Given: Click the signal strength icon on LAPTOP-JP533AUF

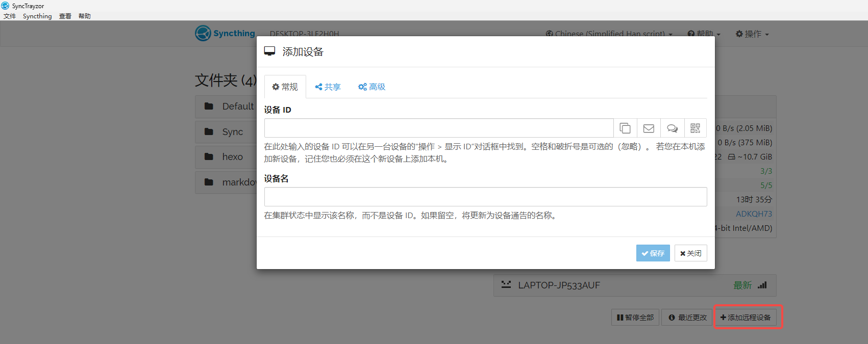Looking at the screenshot, I should 762,285.
